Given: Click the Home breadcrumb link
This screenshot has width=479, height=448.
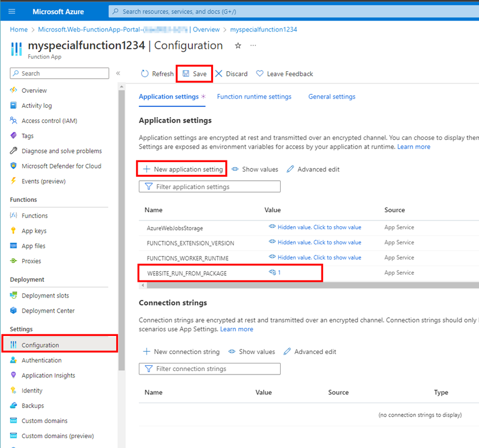Looking at the screenshot, I should click(x=19, y=30).
